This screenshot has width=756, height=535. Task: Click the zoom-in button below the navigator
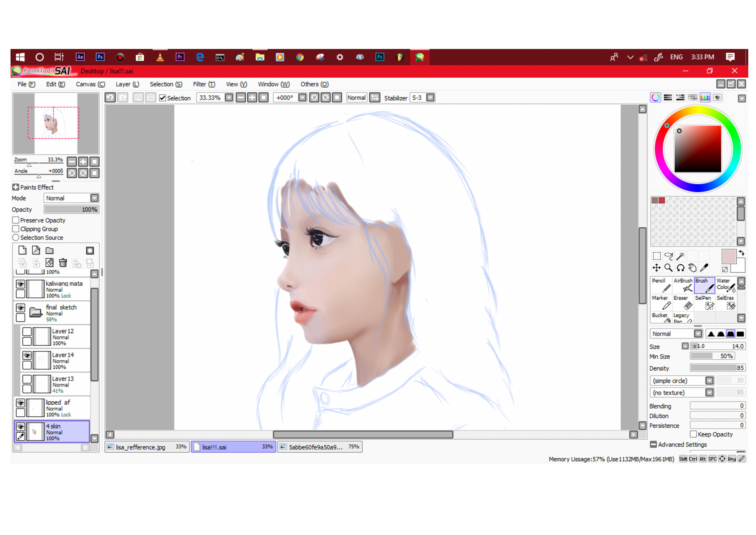pyautogui.click(x=83, y=162)
